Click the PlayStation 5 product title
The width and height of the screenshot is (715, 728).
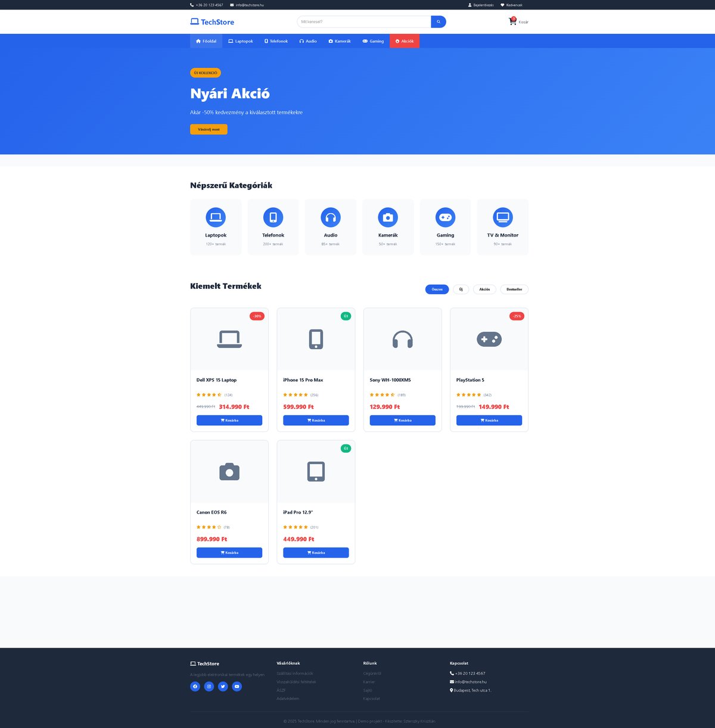tap(470, 380)
